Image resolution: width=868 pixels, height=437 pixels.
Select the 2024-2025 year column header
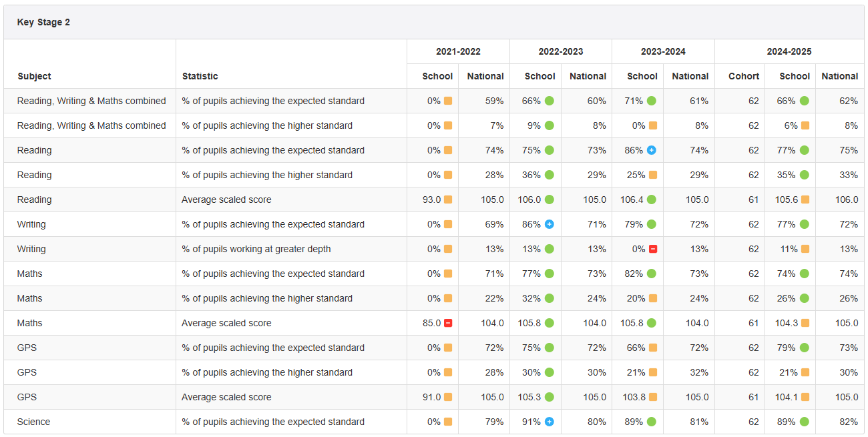pyautogui.click(x=789, y=52)
